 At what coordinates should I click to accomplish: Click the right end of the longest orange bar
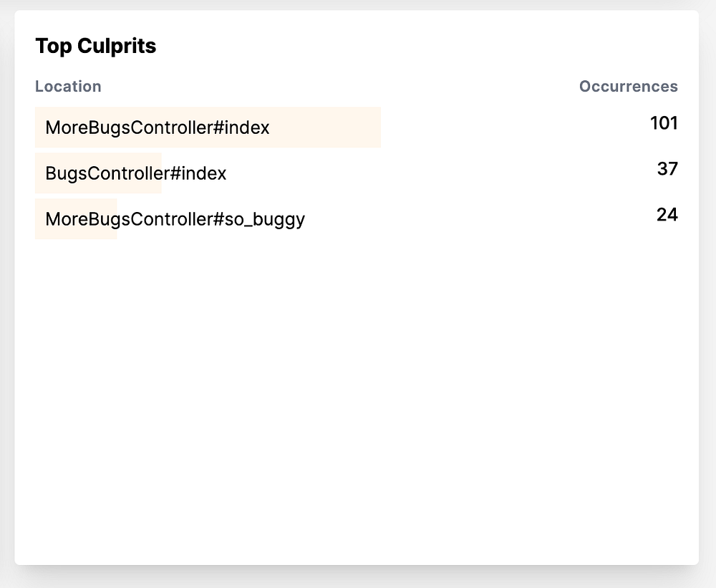[372, 128]
